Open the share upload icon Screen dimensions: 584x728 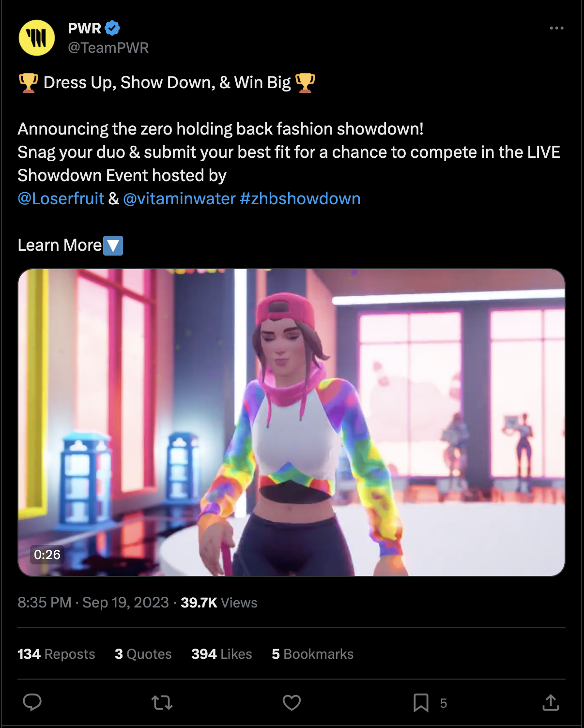coord(551,702)
